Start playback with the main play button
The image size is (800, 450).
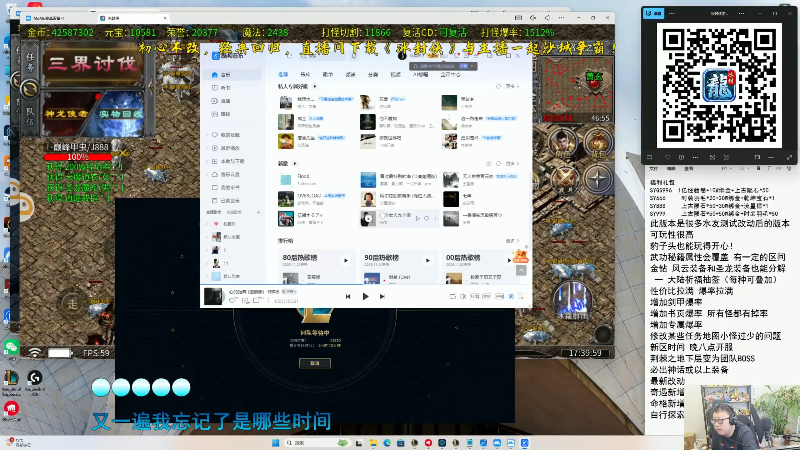(x=365, y=296)
